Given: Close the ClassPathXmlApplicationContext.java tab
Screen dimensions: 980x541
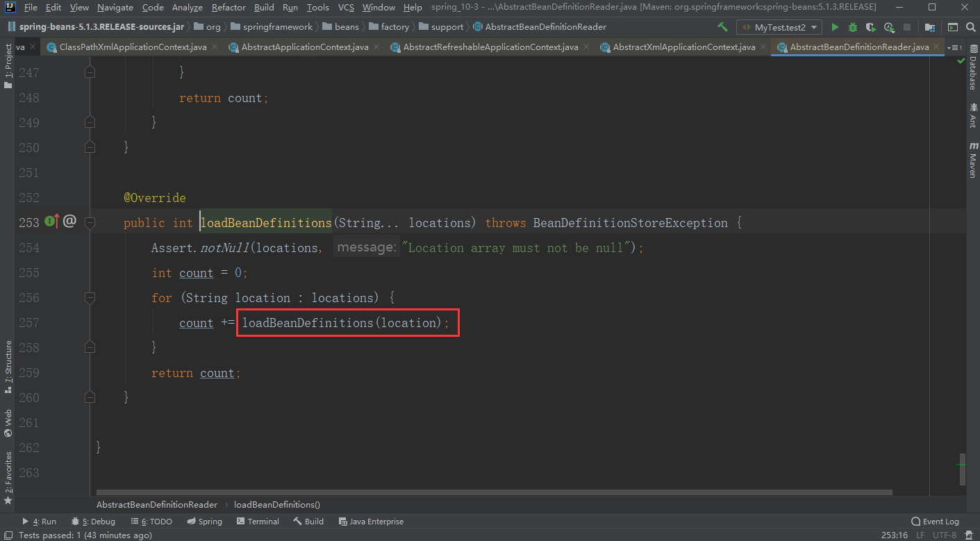Looking at the screenshot, I should click(213, 47).
